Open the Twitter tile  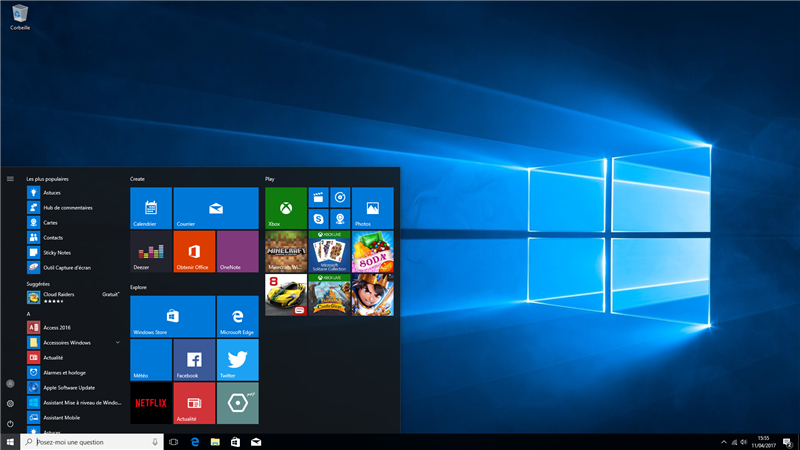(238, 360)
